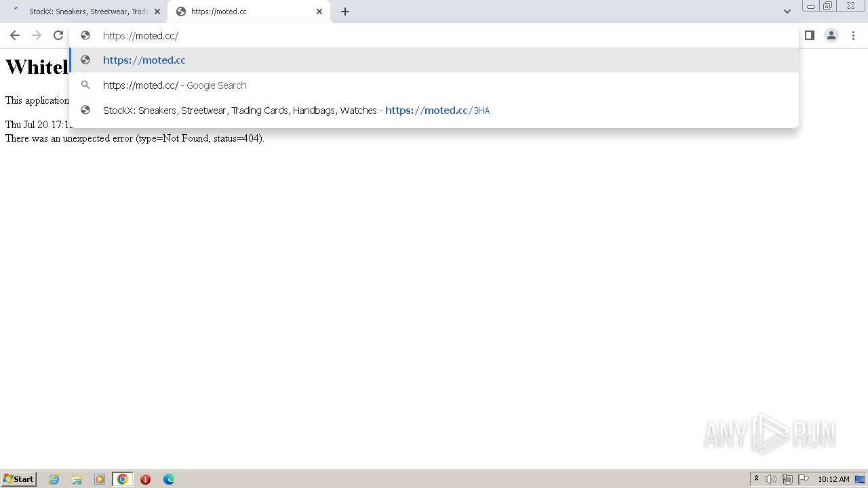
Task: Click the magnifier icon of the search suggestion
Action: point(85,85)
